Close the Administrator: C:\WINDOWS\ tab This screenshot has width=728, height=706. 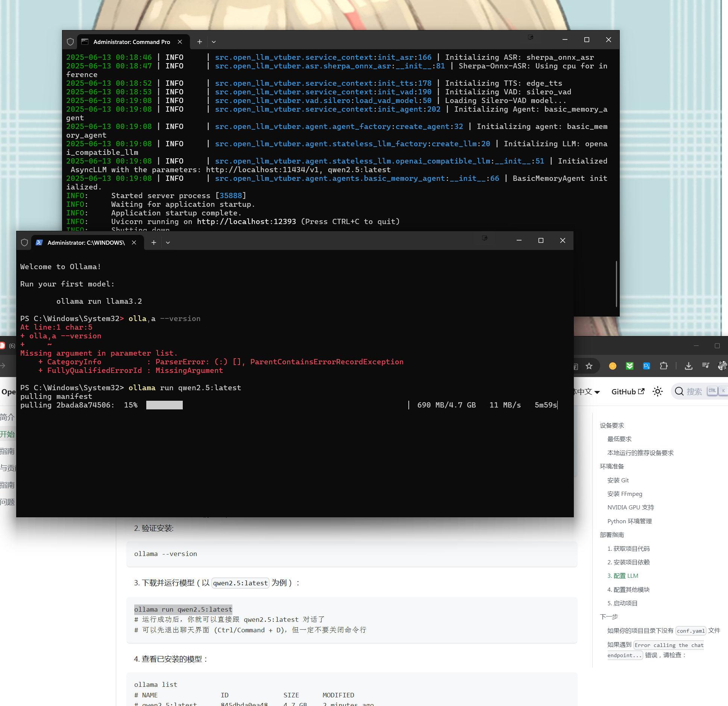pos(134,242)
